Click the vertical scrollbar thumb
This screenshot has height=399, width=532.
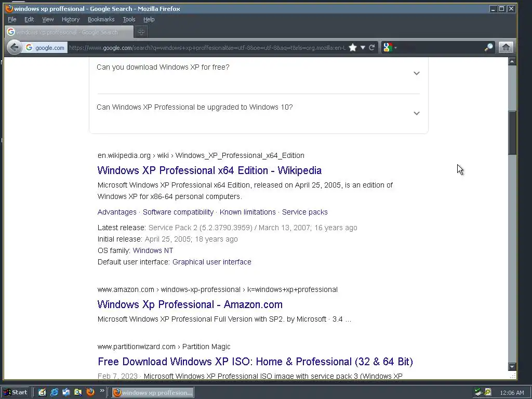click(512, 132)
